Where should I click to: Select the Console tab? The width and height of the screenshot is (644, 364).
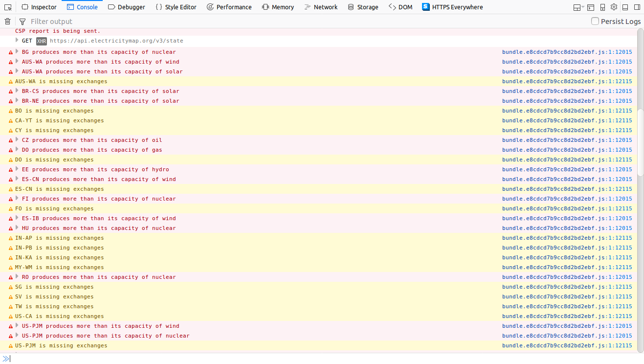(x=82, y=7)
